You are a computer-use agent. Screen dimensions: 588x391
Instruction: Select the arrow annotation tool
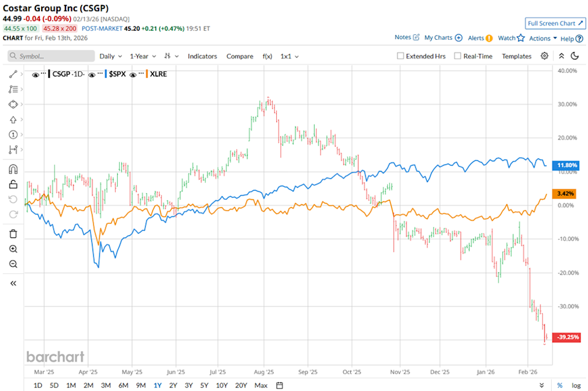click(x=13, y=120)
